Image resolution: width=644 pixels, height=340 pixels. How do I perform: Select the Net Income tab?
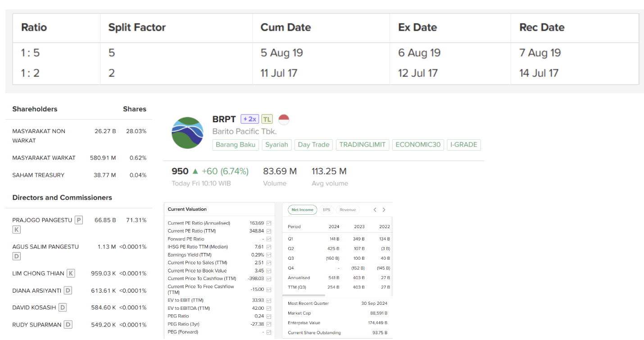[302, 210]
